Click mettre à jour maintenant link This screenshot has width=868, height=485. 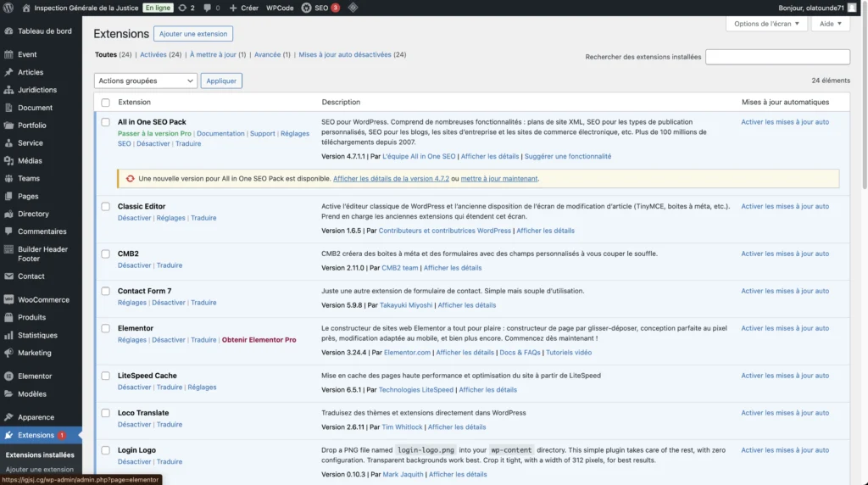click(499, 179)
